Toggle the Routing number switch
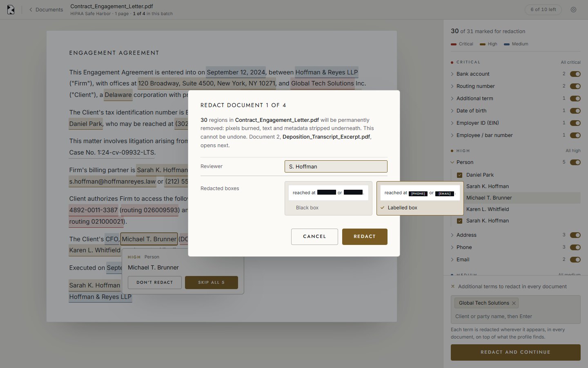 tap(575, 86)
